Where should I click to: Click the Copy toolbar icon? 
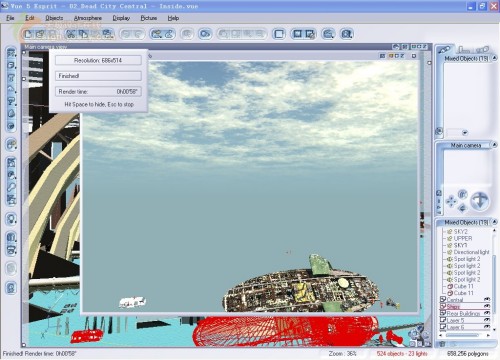point(83,34)
